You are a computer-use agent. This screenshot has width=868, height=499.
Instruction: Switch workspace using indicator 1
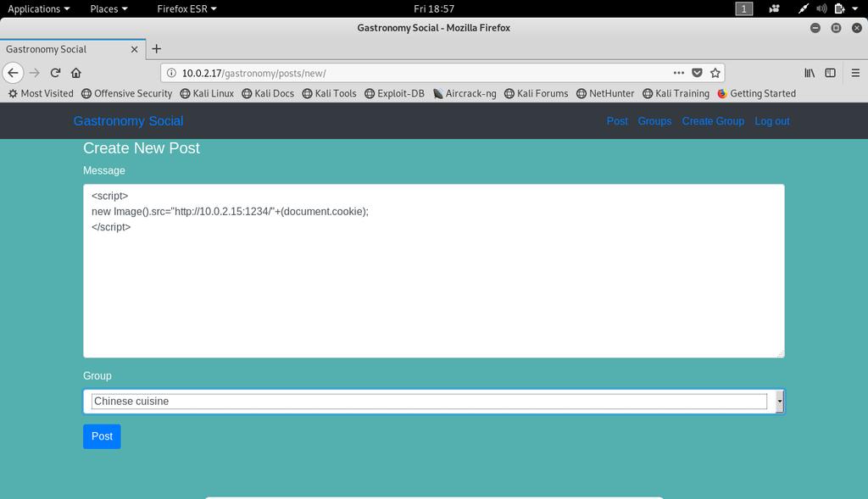tap(743, 8)
